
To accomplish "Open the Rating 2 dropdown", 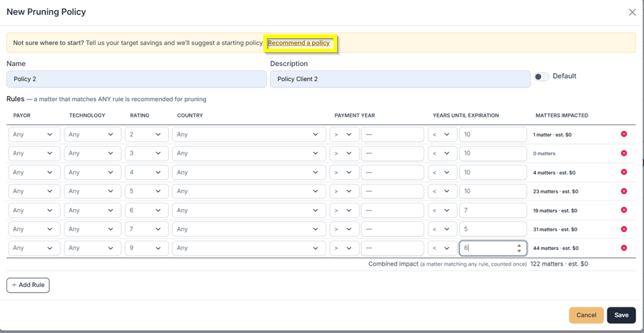I will [147, 135].
